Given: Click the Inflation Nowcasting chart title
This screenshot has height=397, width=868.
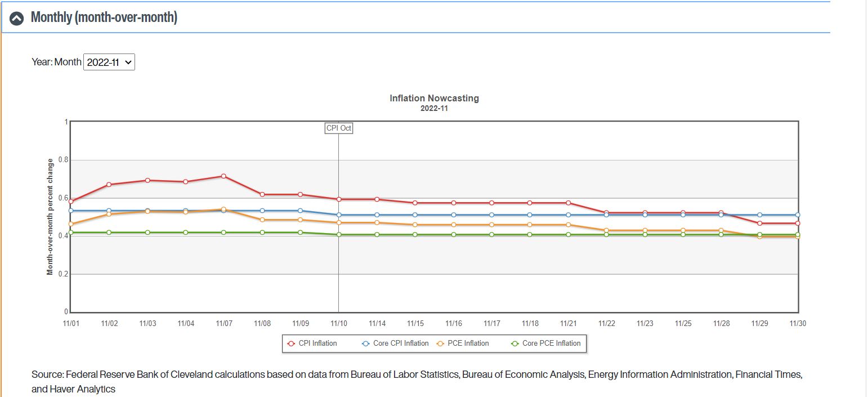Looking at the screenshot, I should point(434,98).
